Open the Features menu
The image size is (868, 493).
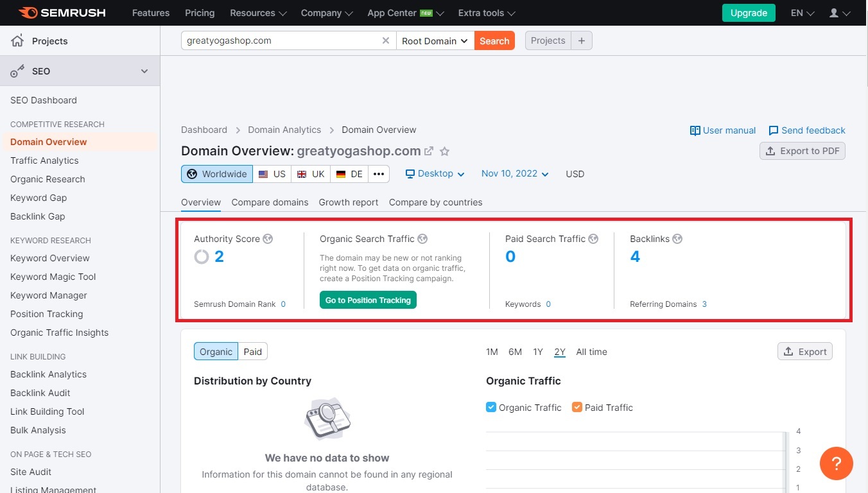[150, 13]
